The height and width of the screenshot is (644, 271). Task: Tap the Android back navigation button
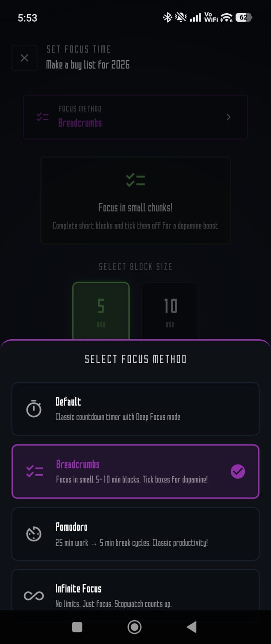click(191, 627)
